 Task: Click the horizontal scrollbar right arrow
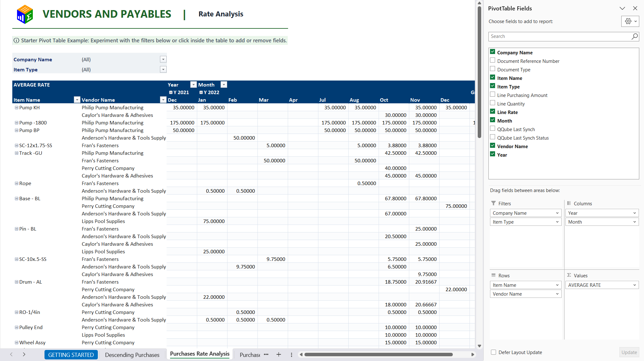(473, 354)
